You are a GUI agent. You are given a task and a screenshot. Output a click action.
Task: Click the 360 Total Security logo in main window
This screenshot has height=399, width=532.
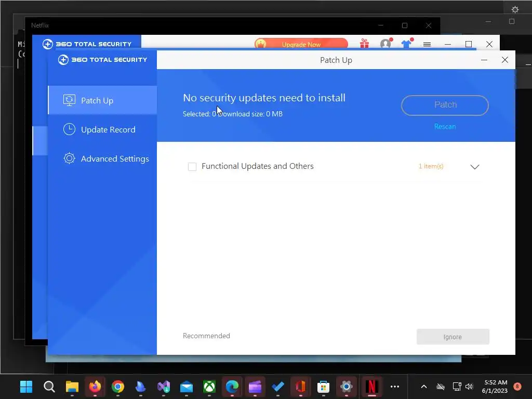pos(87,44)
